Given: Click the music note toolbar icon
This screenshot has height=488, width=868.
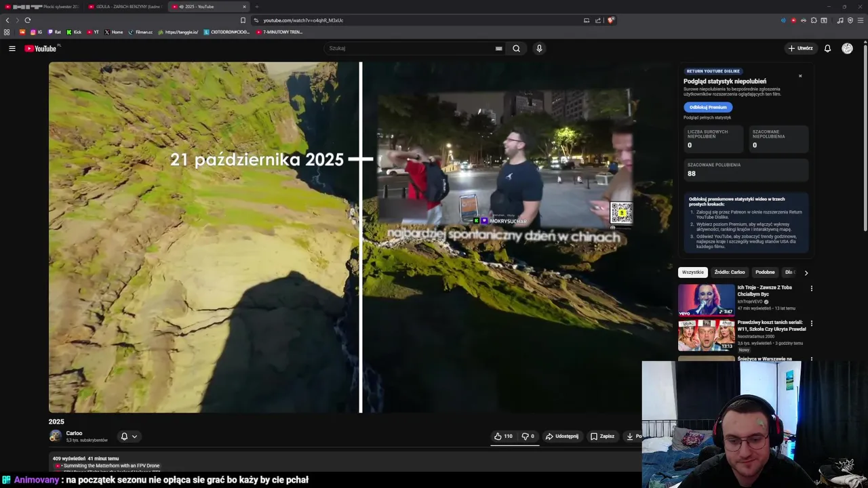Looking at the screenshot, I should pyautogui.click(x=840, y=20).
